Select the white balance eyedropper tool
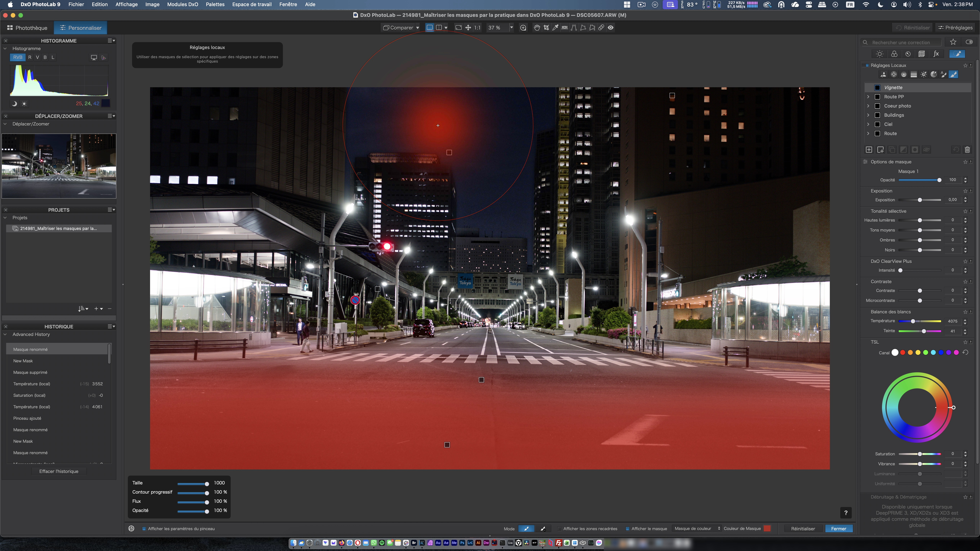 click(x=555, y=28)
